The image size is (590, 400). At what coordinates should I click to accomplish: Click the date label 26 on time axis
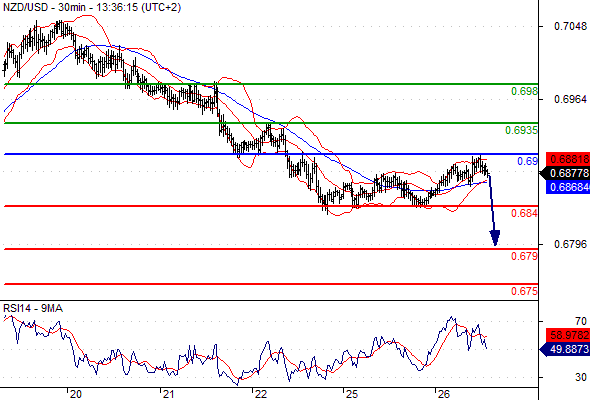point(444,394)
